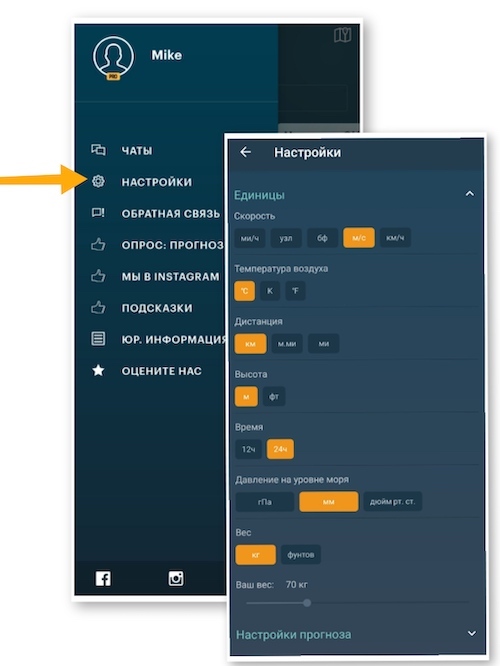Select фунтов weight unit button
The width and height of the screenshot is (500, 666).
[x=301, y=555]
